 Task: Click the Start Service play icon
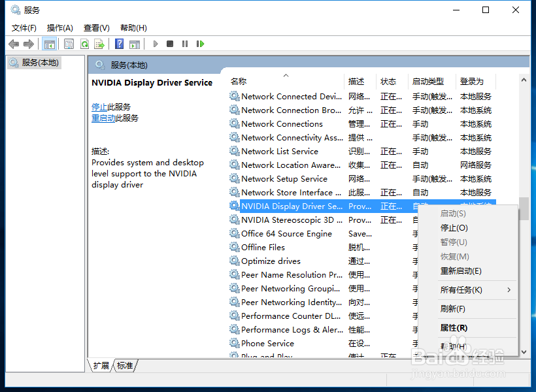(x=156, y=44)
